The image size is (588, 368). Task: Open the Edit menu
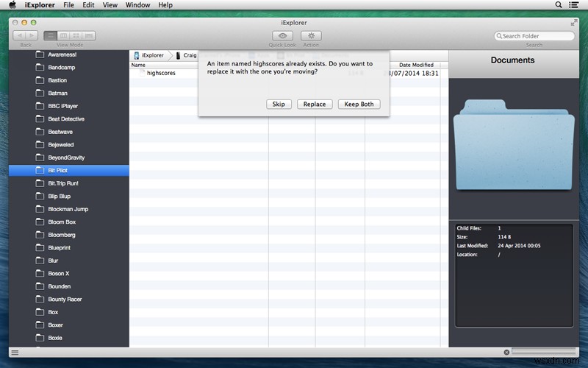coord(88,5)
